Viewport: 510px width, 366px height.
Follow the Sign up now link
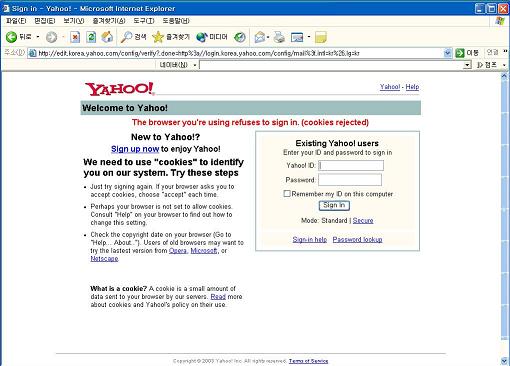pos(135,149)
